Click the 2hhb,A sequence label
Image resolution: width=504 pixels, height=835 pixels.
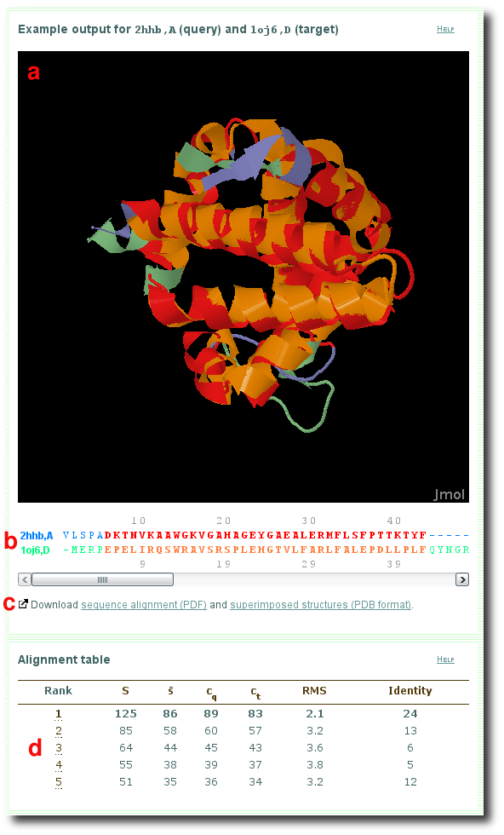tap(37, 536)
